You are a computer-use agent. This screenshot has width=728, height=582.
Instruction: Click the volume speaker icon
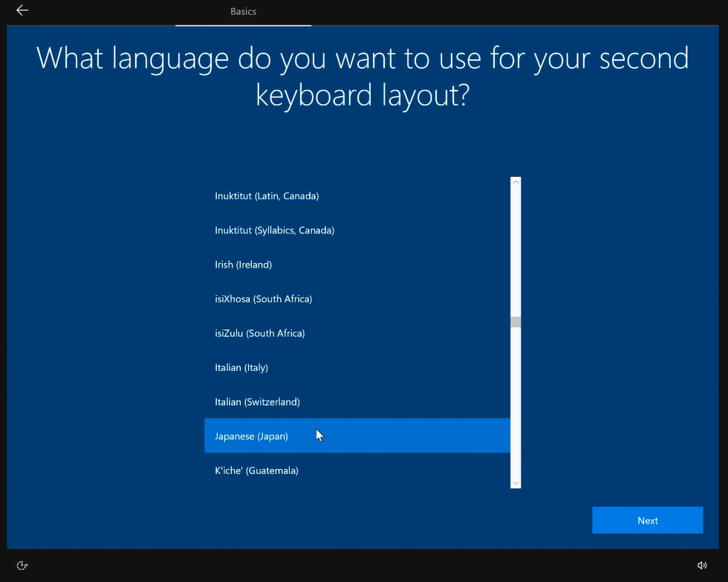(702, 566)
